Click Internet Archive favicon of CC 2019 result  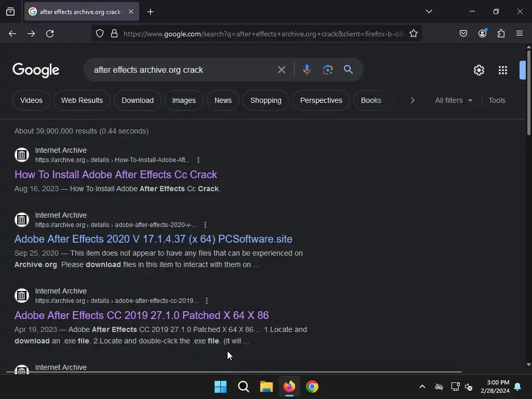click(x=22, y=296)
